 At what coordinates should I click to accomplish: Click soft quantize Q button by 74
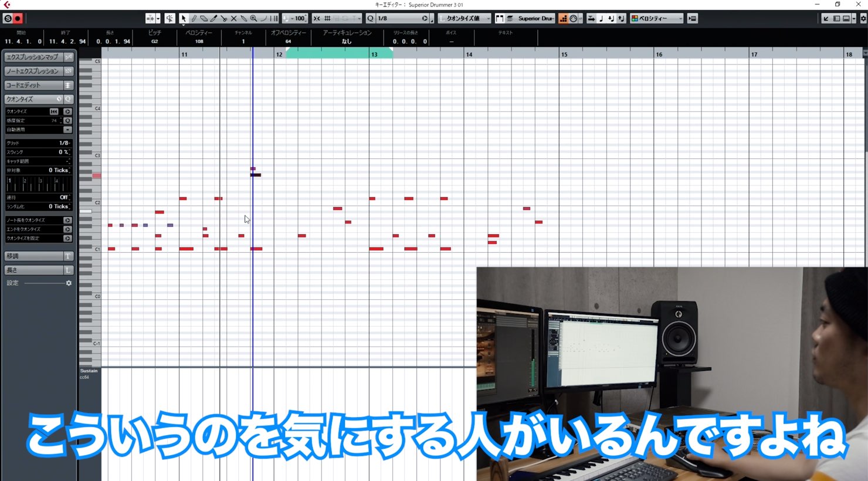(67, 121)
